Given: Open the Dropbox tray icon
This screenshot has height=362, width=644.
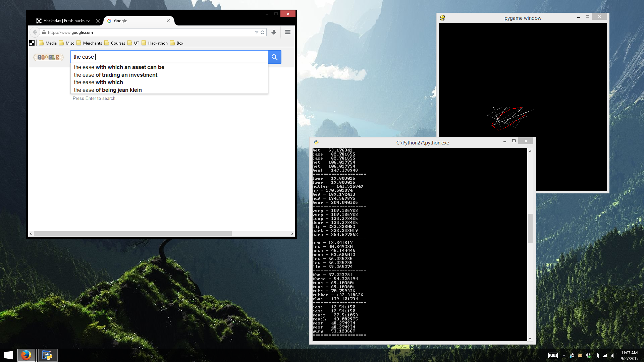Looking at the screenshot, I should (588, 356).
